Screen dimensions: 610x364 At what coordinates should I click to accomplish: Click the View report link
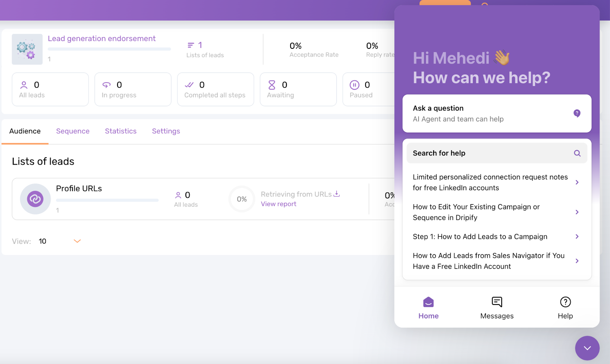[x=278, y=204]
